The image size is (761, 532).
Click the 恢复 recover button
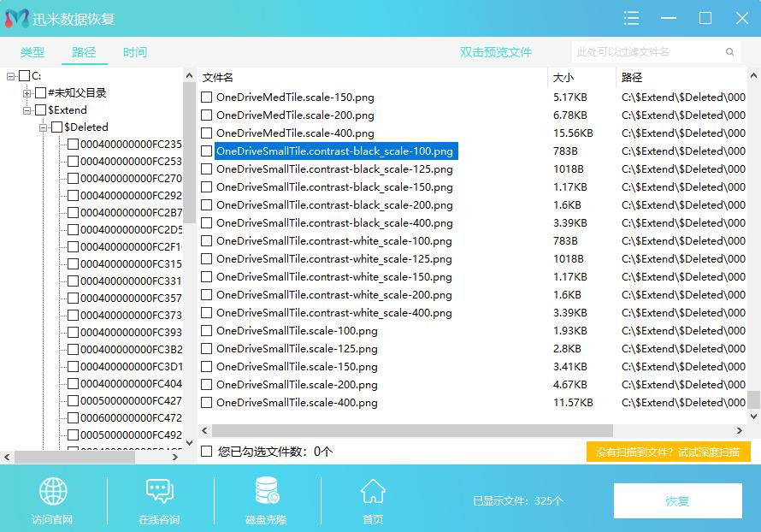(x=677, y=501)
